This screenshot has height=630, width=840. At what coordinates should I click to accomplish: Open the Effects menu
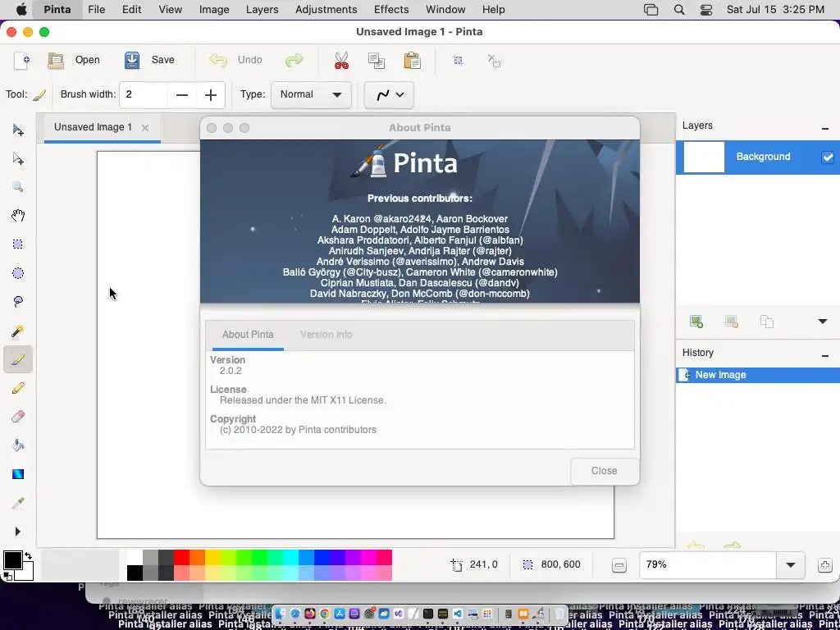tap(391, 10)
